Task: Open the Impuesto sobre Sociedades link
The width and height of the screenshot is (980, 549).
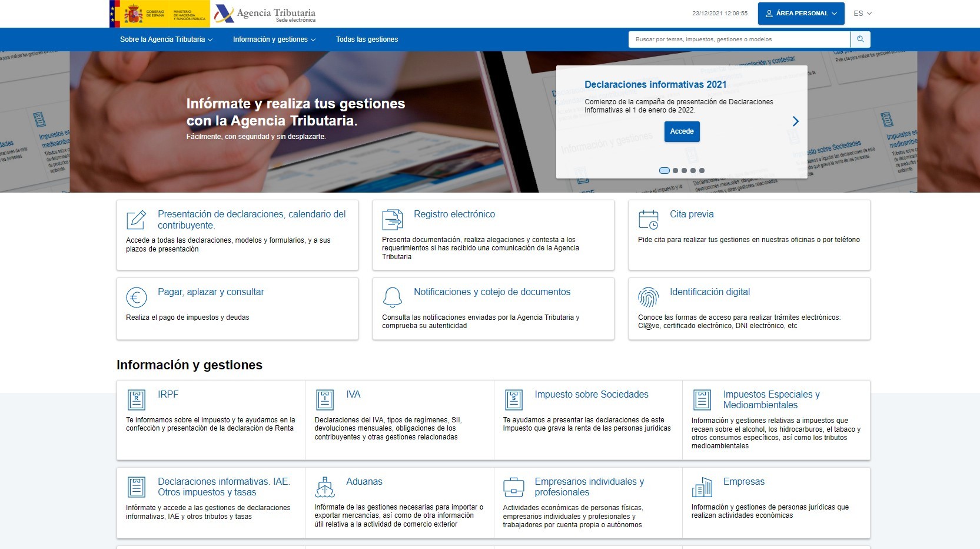Action: [592, 395]
